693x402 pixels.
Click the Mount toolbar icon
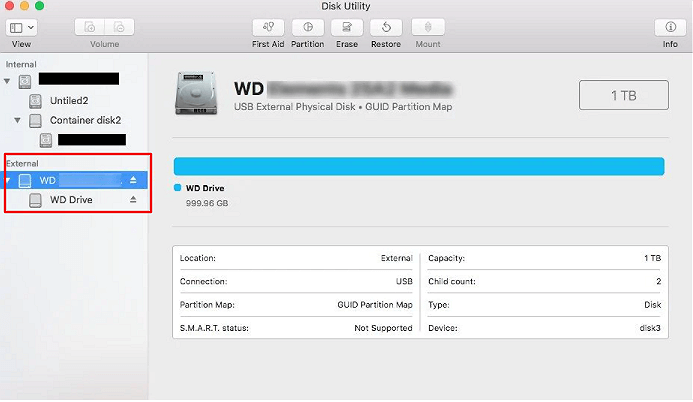pos(428,27)
